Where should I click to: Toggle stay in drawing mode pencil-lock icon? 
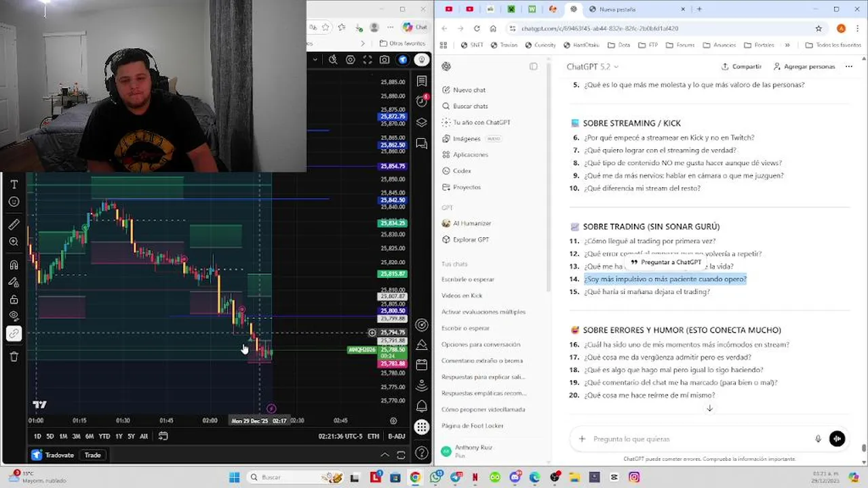tap(14, 282)
